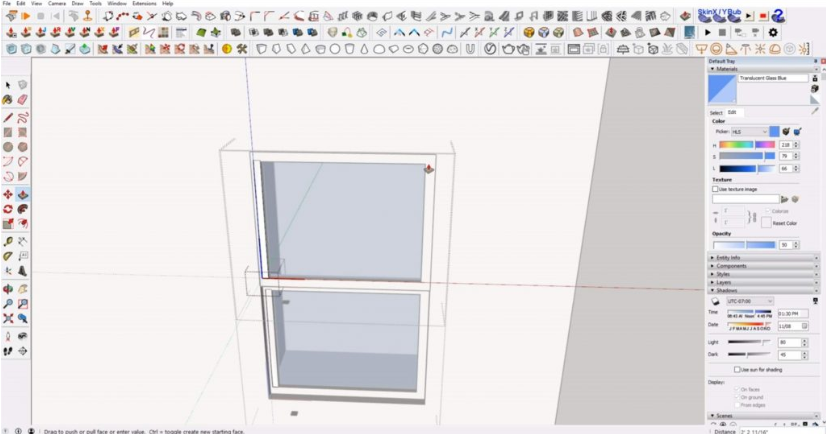The image size is (826, 434).
Task: Click the Reset Color swatch button
Action: (766, 223)
